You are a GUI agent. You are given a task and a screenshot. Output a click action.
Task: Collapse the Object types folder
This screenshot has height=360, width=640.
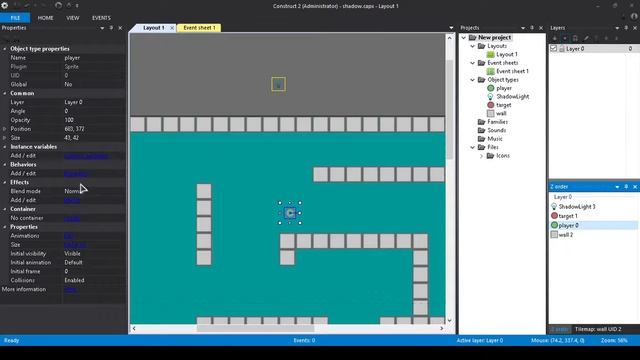point(472,80)
